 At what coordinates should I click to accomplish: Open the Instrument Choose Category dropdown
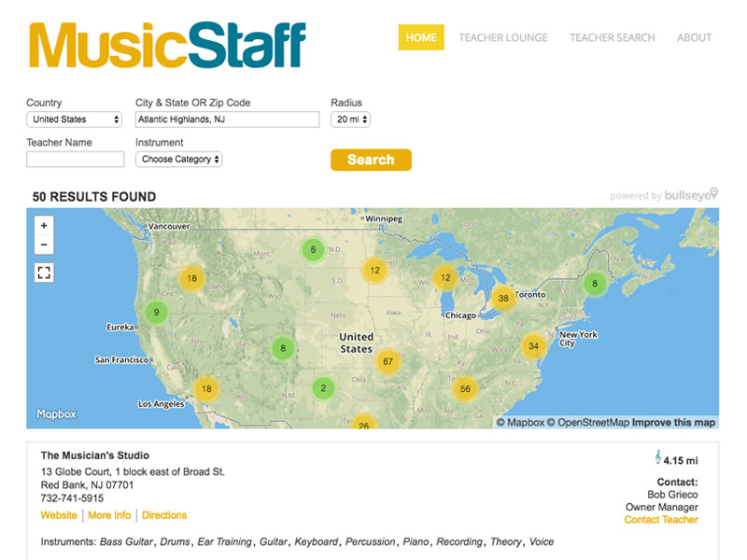177,159
